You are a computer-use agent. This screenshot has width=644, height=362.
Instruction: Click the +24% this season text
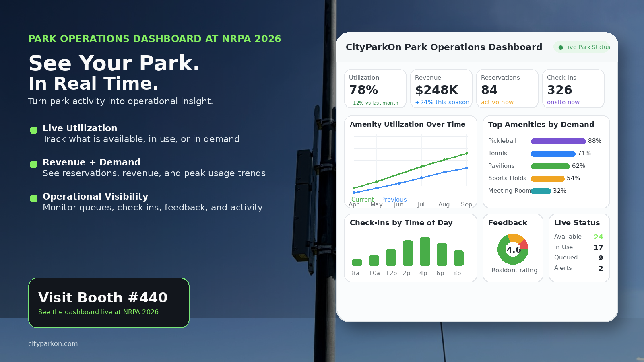click(442, 102)
